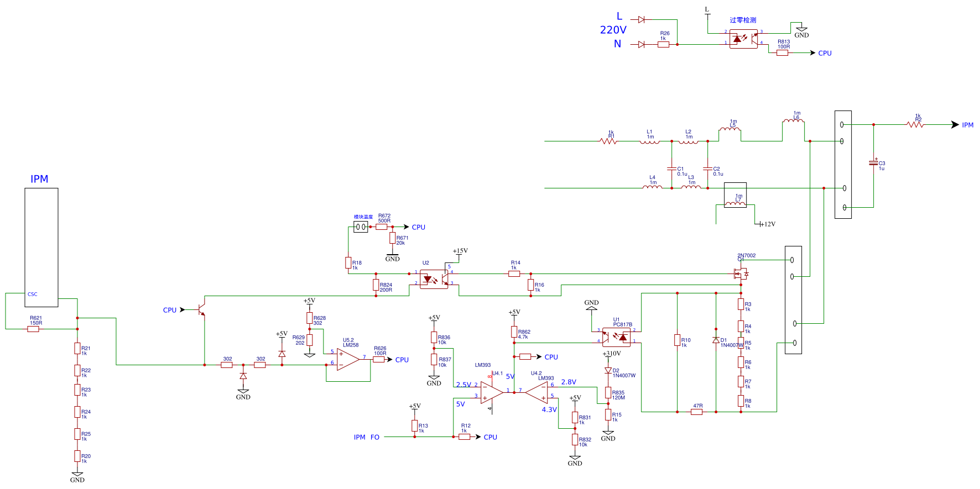This screenshot has width=980, height=489.
Task: Select the CSC pin label
Action: tap(33, 295)
